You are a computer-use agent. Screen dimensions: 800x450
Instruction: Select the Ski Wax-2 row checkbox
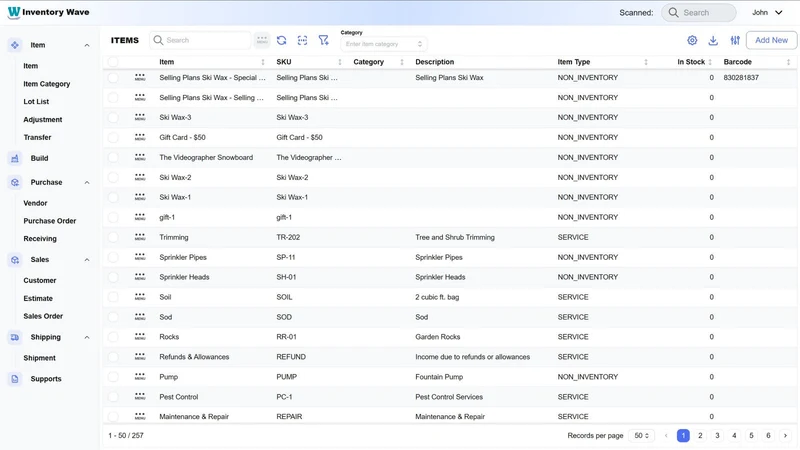coord(113,178)
